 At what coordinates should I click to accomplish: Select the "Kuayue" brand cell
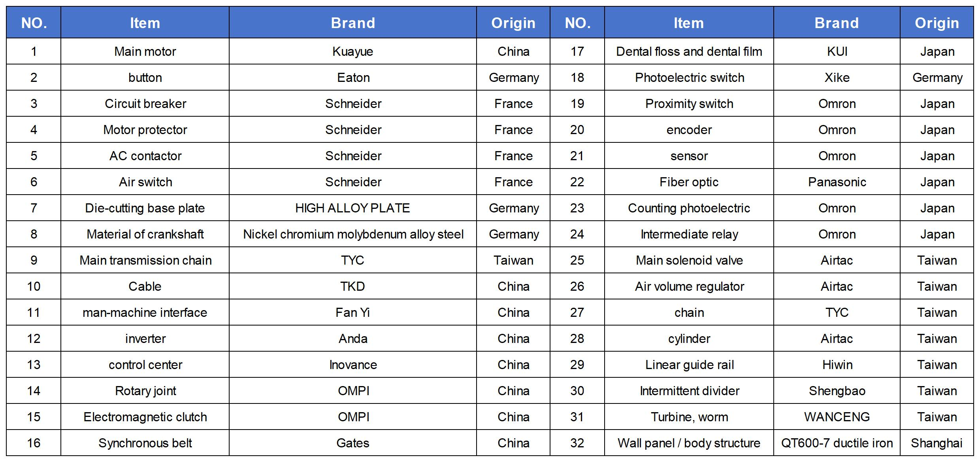coord(352,51)
